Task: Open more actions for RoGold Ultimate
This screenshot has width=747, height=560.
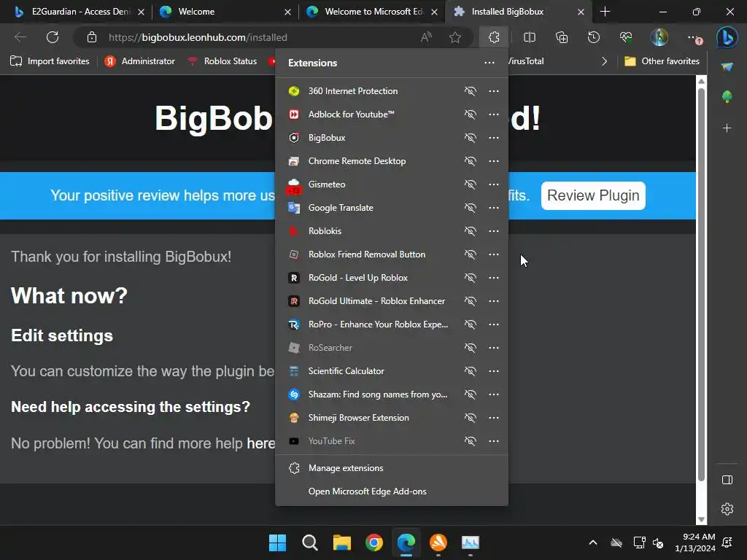Action: coord(494,301)
